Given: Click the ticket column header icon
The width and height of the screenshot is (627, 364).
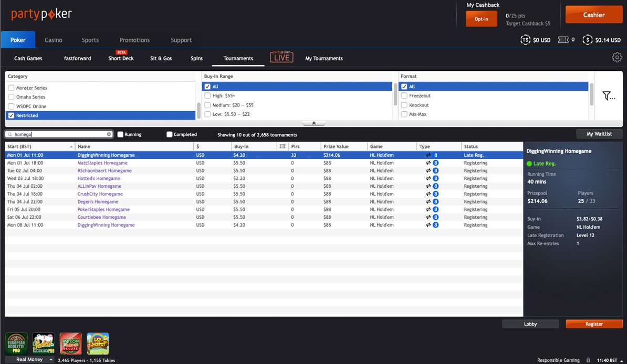Looking at the screenshot, I should coord(283,146).
